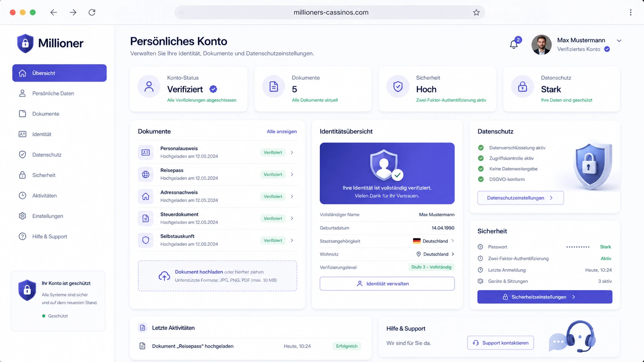
Task: Click the browser three-dot menu icon
Action: [631, 12]
